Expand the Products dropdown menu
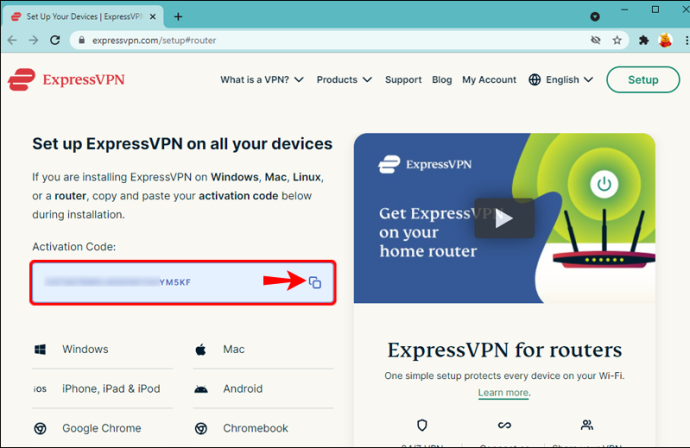This screenshot has width=690, height=448. coord(344,80)
